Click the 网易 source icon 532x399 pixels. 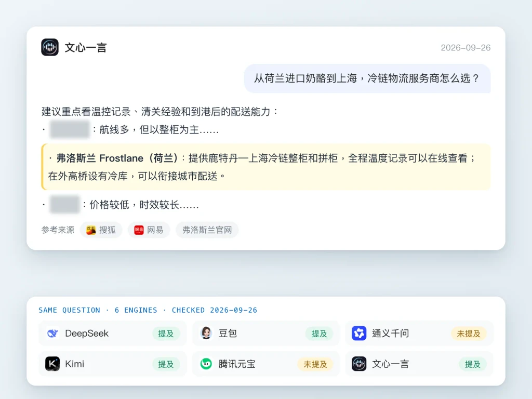[x=139, y=230]
